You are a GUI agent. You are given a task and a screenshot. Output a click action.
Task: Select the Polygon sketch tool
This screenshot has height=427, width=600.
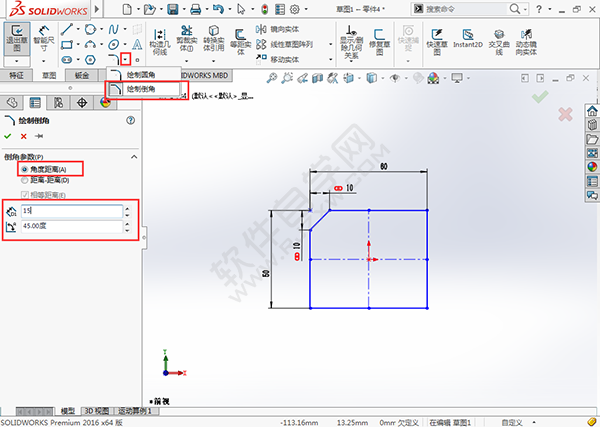90,60
